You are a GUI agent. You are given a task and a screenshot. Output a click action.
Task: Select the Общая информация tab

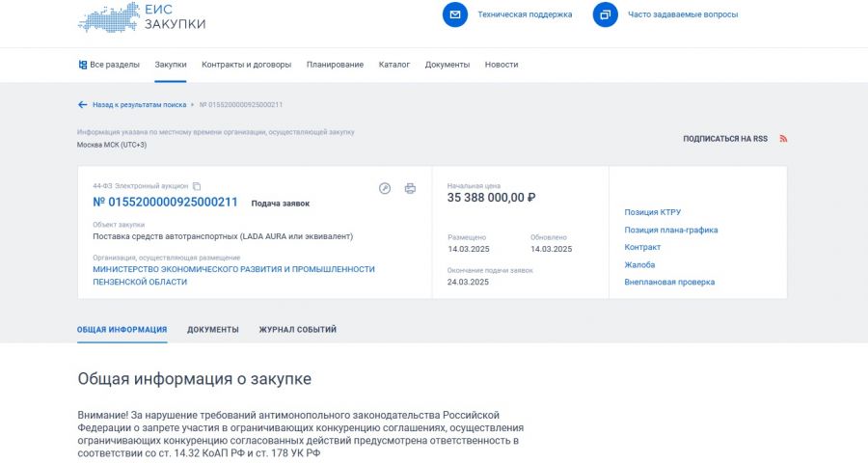click(x=122, y=330)
